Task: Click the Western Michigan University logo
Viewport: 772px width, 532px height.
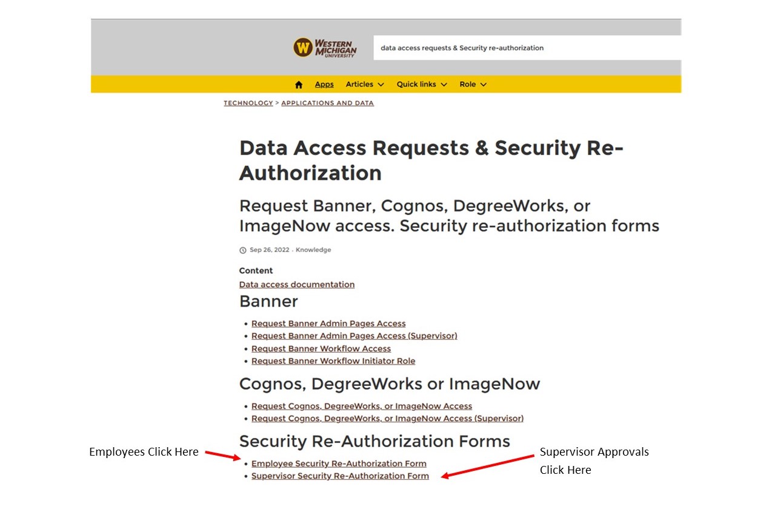Action: 325,47
